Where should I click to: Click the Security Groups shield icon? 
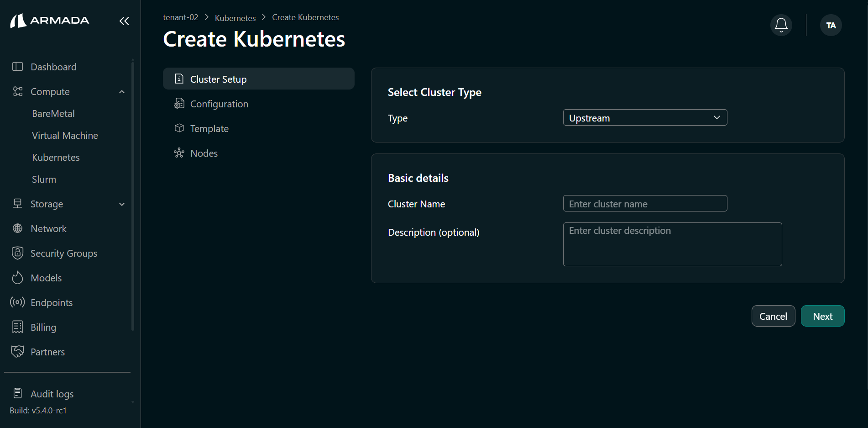[x=17, y=253]
